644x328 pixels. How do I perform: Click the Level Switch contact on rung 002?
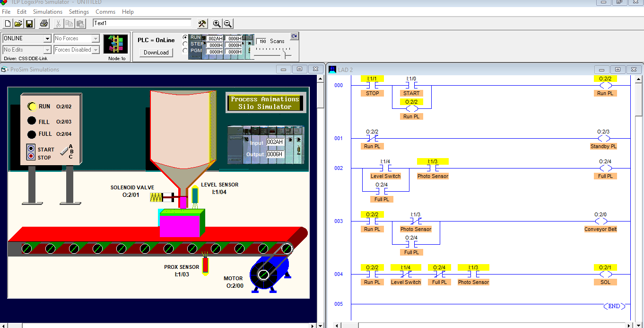(x=385, y=168)
